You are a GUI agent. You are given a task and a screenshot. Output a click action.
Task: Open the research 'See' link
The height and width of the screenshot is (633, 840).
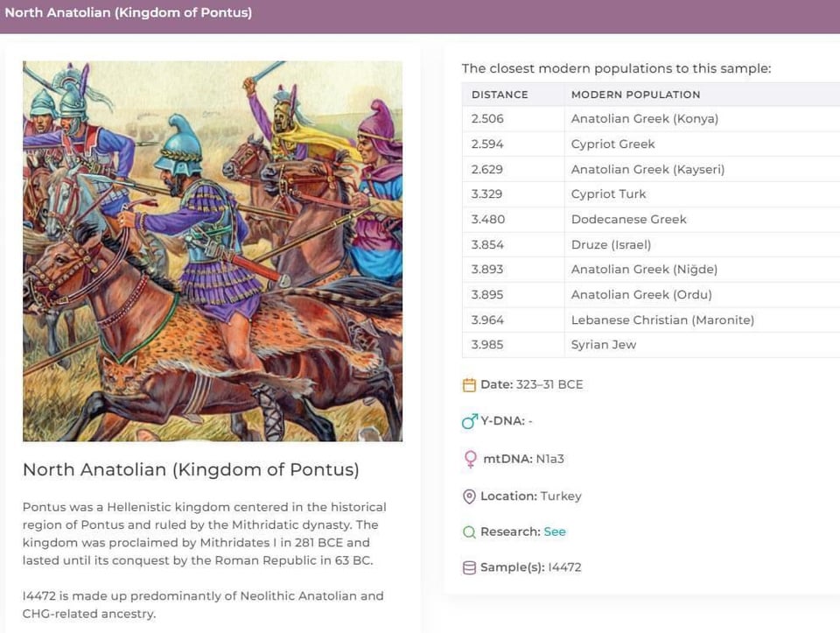pyautogui.click(x=554, y=531)
